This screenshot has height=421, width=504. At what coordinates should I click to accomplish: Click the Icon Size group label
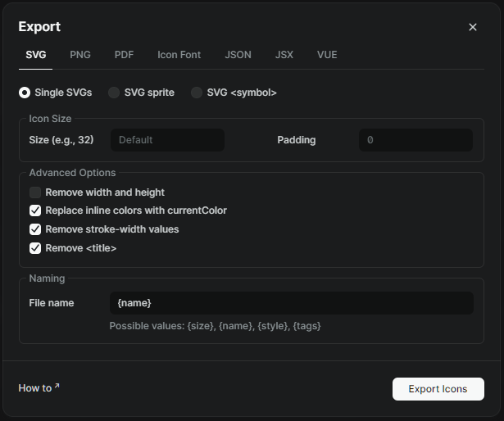[x=50, y=119]
